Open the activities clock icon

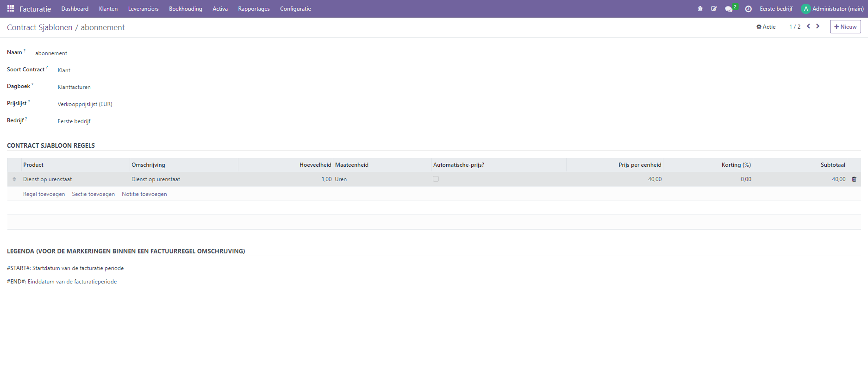point(748,9)
